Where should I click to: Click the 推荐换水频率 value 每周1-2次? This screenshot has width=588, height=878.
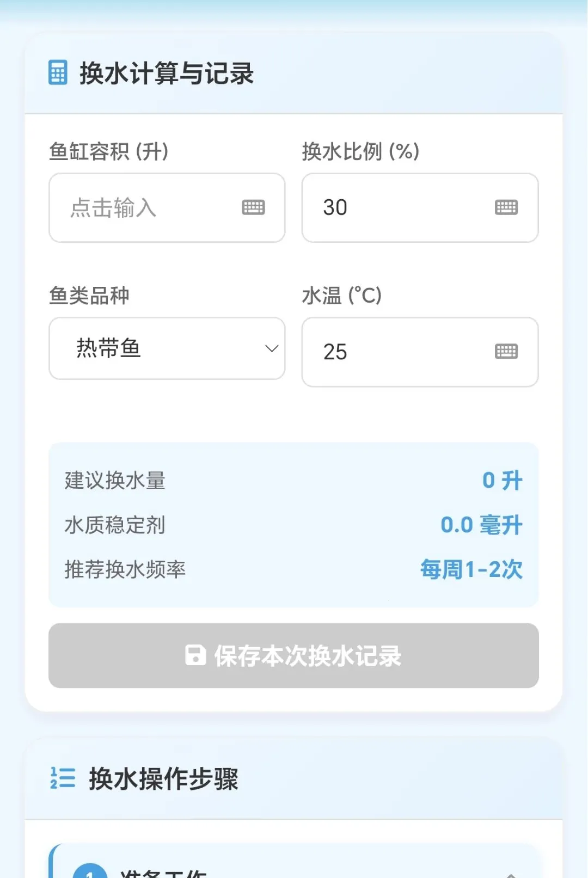point(471,570)
